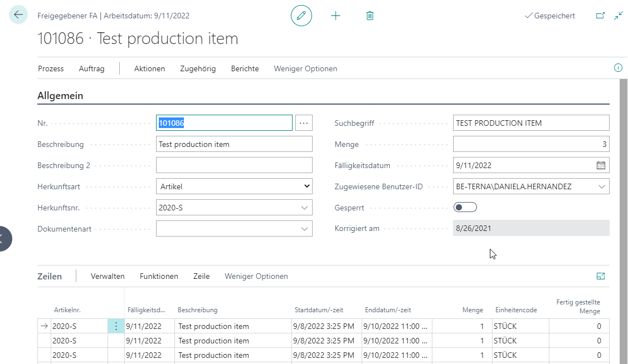Screen dimensions: 628x364
Task: Click the Nr. input field
Action: [x=224, y=123]
